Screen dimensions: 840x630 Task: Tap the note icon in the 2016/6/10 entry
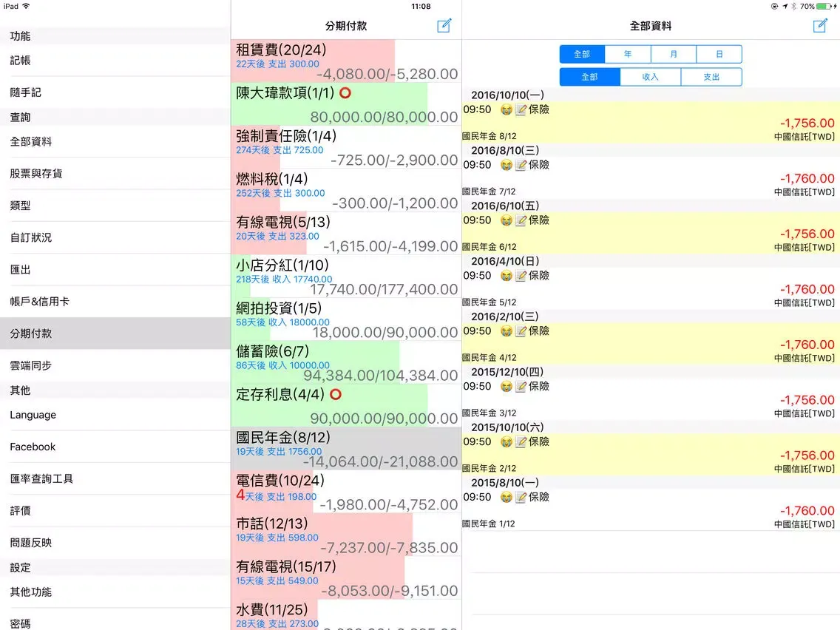pyautogui.click(x=521, y=220)
